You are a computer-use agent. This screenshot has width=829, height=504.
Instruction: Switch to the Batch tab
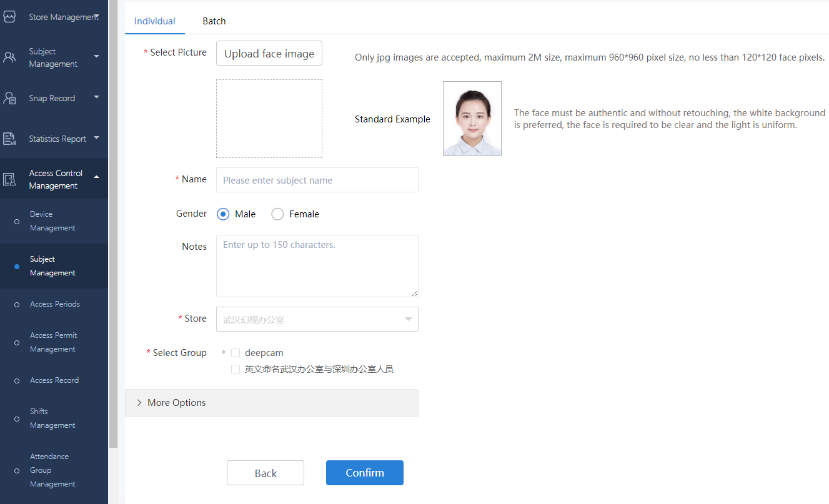(214, 21)
